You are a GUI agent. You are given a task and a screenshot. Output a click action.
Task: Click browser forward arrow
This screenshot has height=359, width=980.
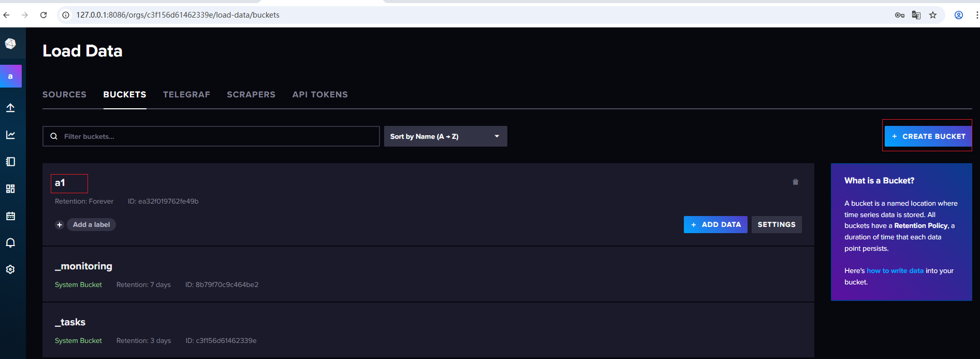click(x=25, y=15)
